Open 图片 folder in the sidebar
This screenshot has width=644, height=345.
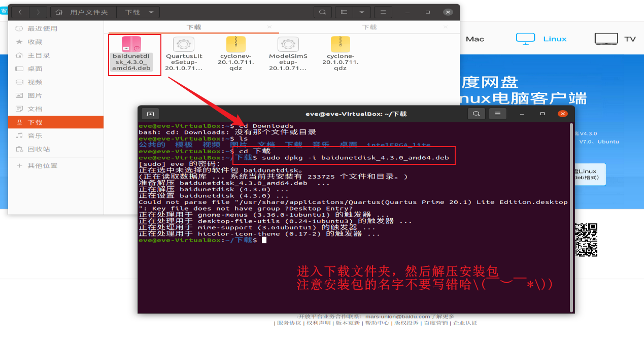click(x=56, y=95)
